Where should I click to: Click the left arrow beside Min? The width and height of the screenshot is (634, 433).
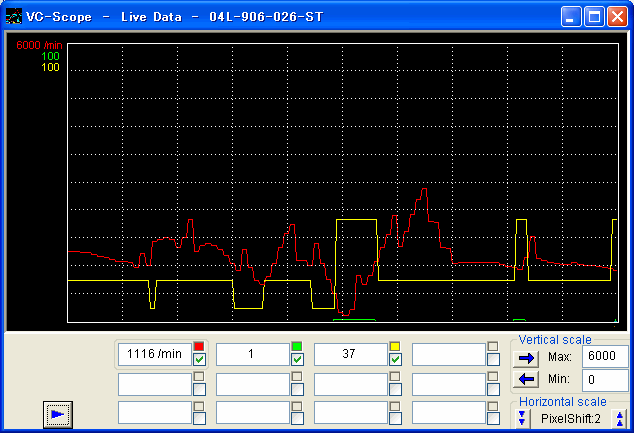pos(527,379)
